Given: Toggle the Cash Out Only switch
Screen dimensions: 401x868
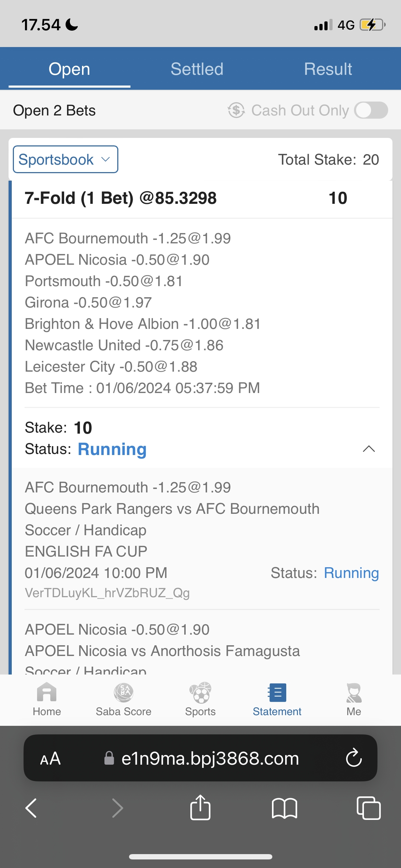Looking at the screenshot, I should click(x=371, y=110).
